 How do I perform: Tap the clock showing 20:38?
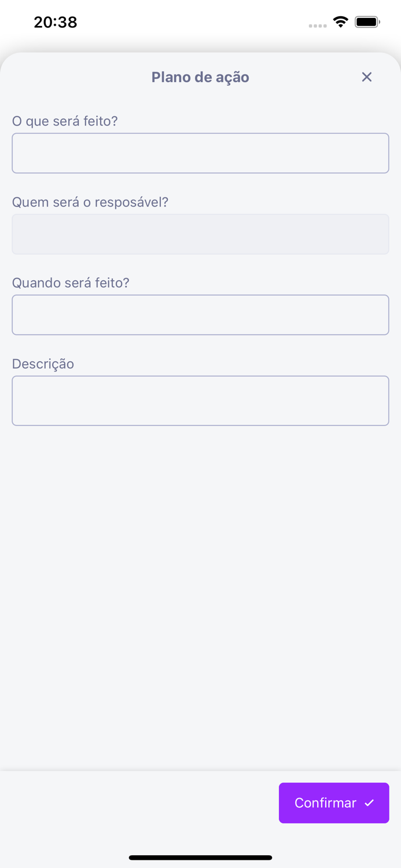[x=56, y=22]
